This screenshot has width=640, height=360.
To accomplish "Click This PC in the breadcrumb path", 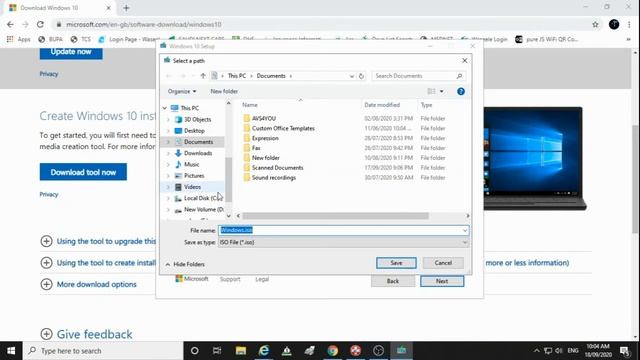I will tap(237, 76).
